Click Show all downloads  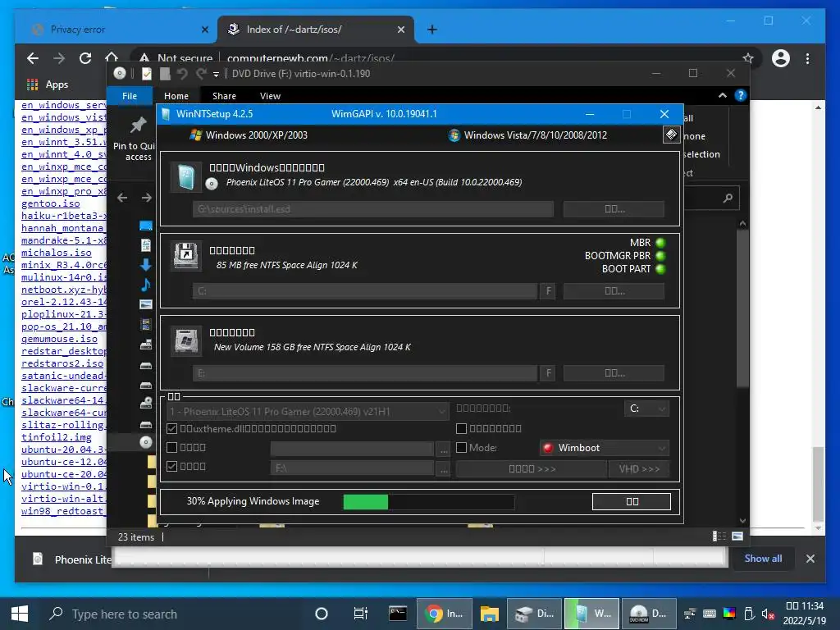[763, 558]
